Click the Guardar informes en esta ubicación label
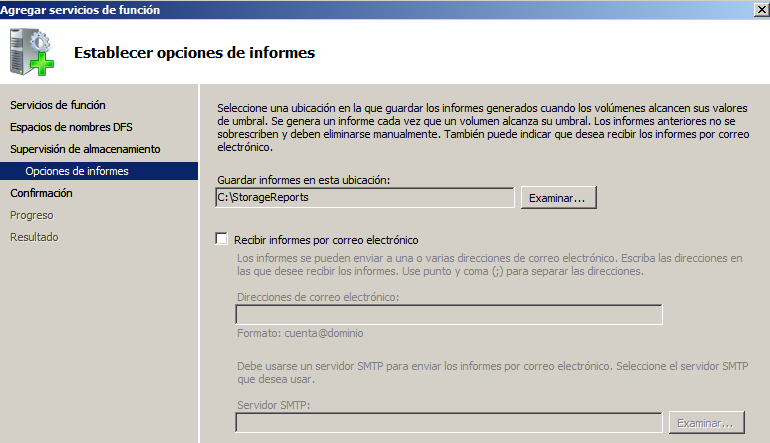Image resolution: width=770 pixels, height=443 pixels. coord(303,180)
